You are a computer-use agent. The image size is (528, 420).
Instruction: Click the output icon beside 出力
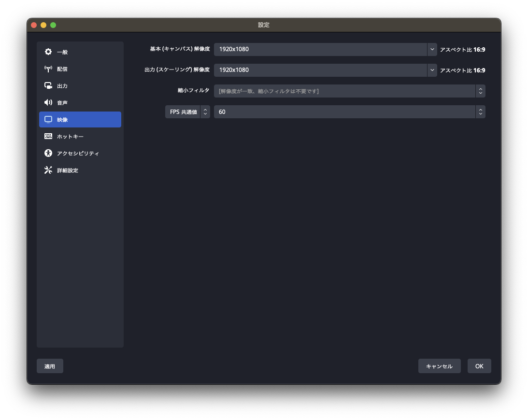coord(48,86)
